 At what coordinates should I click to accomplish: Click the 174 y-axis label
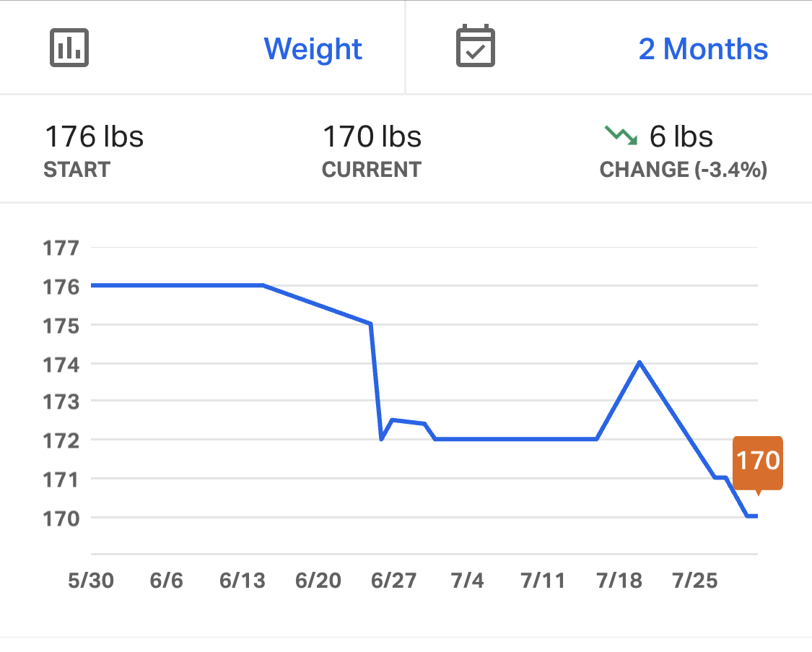coord(61,365)
